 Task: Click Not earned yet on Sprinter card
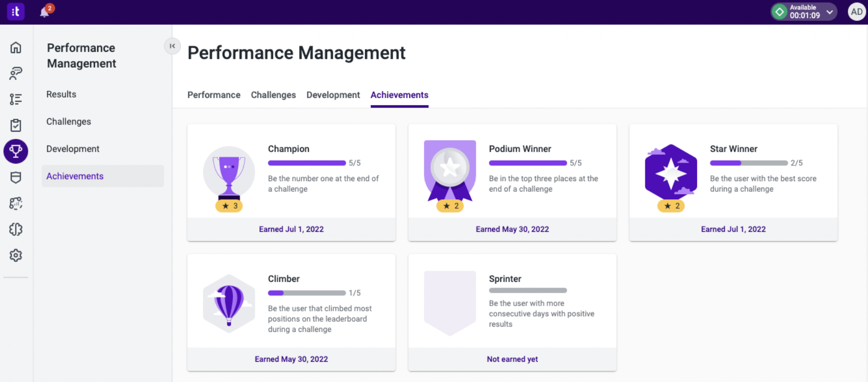click(513, 359)
